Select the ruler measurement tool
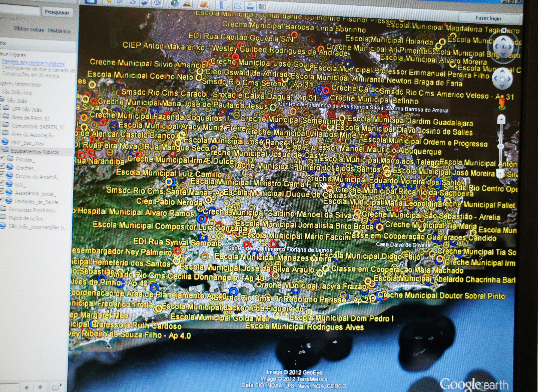The image size is (538, 392). [221, 5]
